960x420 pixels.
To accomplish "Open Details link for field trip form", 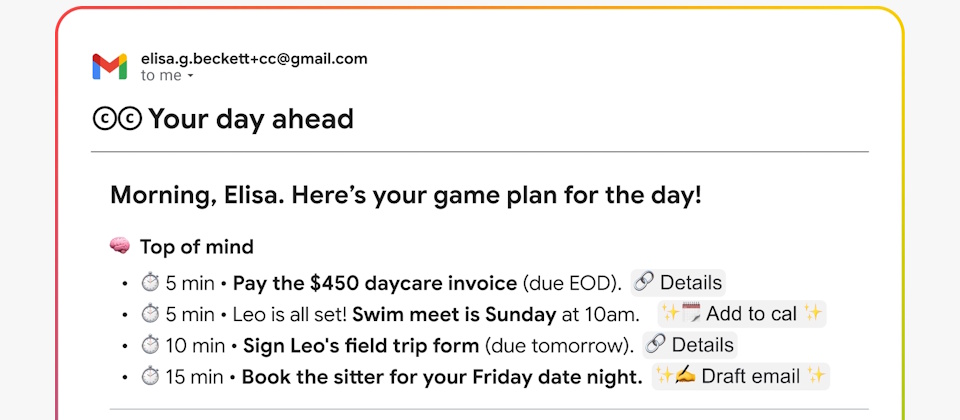I will 690,346.
